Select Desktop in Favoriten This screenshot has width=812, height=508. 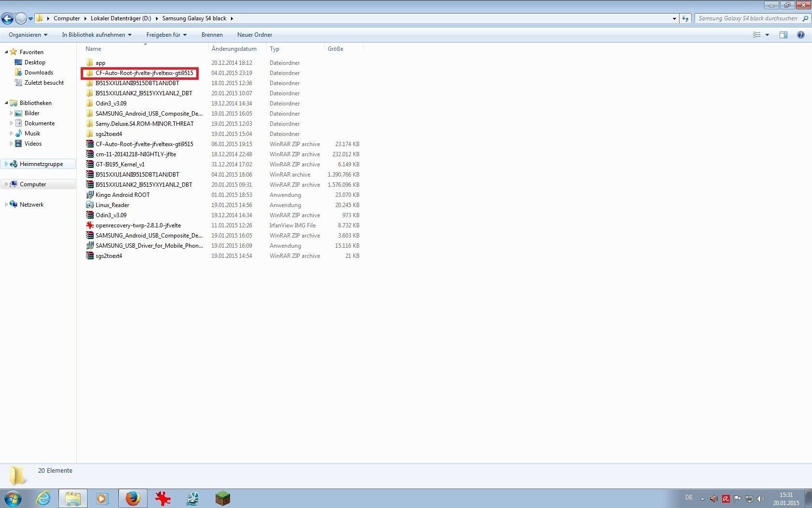click(x=35, y=62)
